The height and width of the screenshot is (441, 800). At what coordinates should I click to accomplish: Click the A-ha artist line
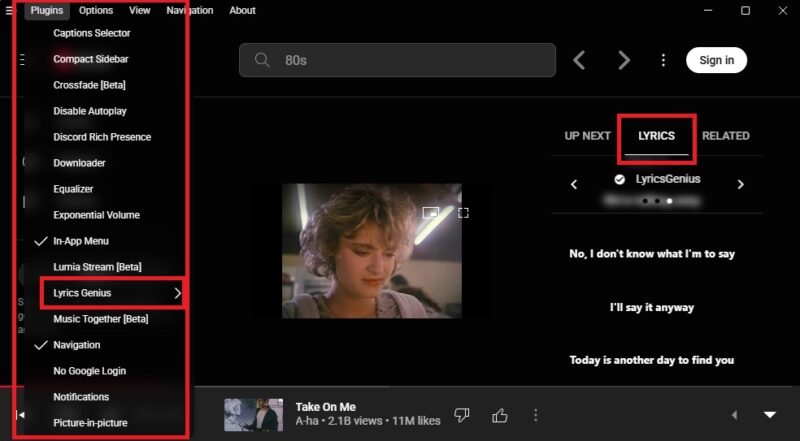coord(368,422)
